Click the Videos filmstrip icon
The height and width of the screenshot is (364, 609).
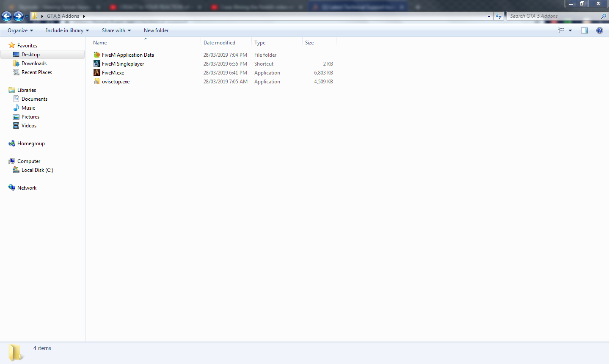point(16,126)
